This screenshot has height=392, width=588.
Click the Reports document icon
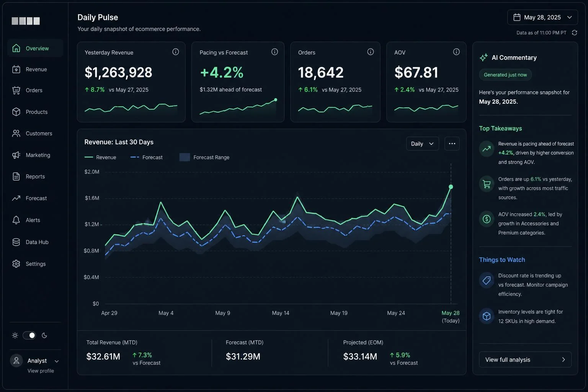tap(16, 176)
